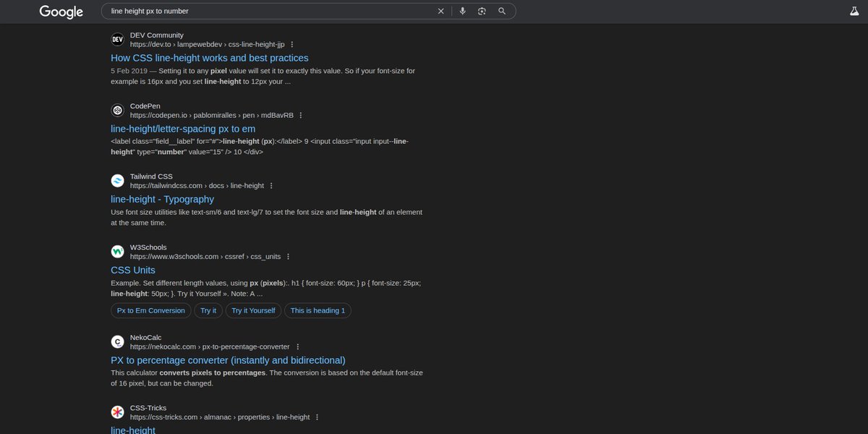Click the NekoCalc favicon
The height and width of the screenshot is (434, 868).
pos(117,342)
